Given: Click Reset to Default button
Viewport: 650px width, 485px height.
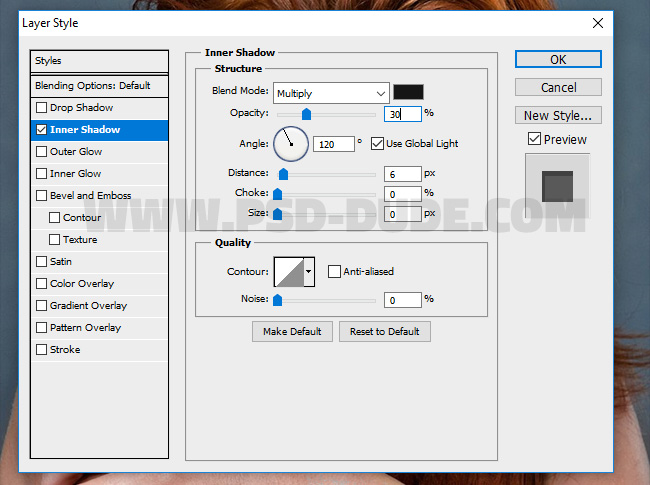Looking at the screenshot, I should [385, 332].
